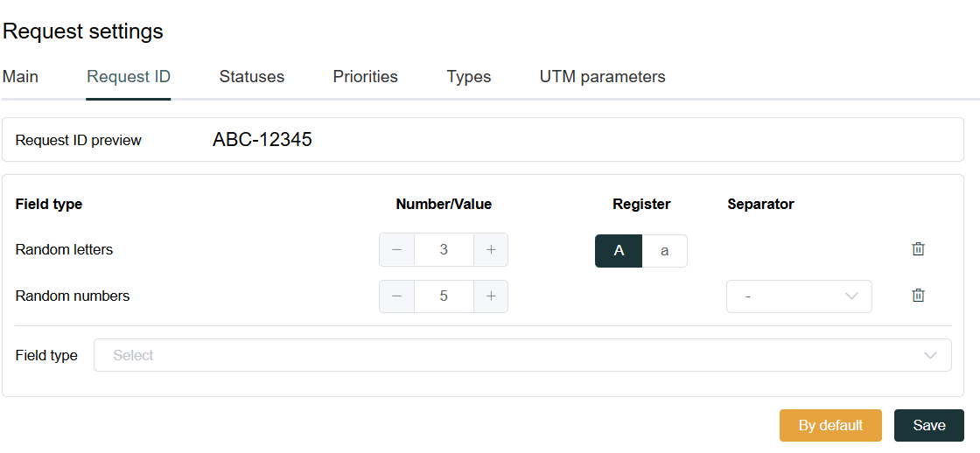Select lowercase a register
Viewport: 980px width, 453px height.
click(x=664, y=251)
